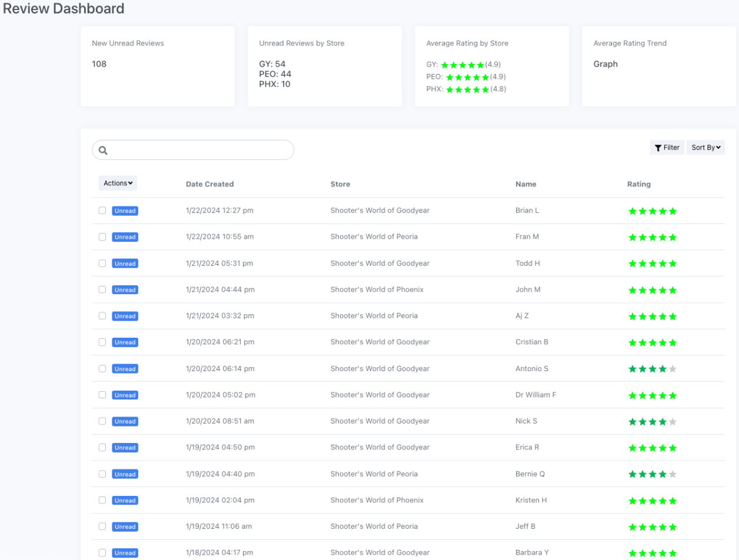Click Bernie Q's four-star rating
The width and height of the screenshot is (739, 560).
(653, 474)
